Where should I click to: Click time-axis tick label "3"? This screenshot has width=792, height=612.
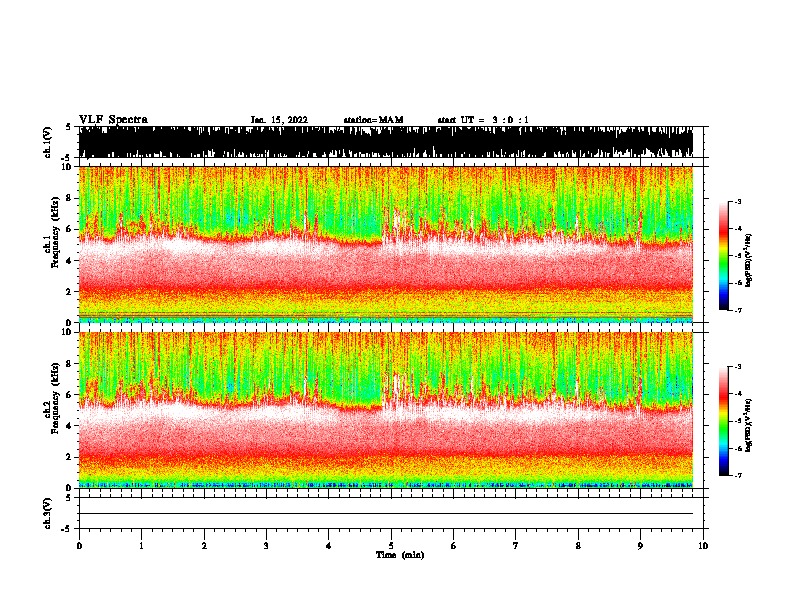click(x=266, y=546)
